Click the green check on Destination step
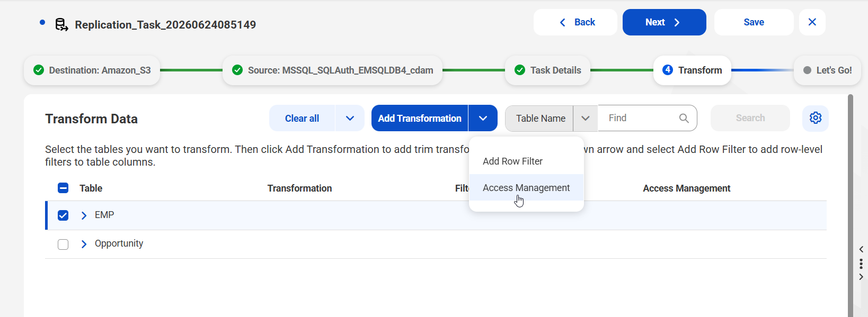Viewport: 868px width, 317px height. point(39,70)
